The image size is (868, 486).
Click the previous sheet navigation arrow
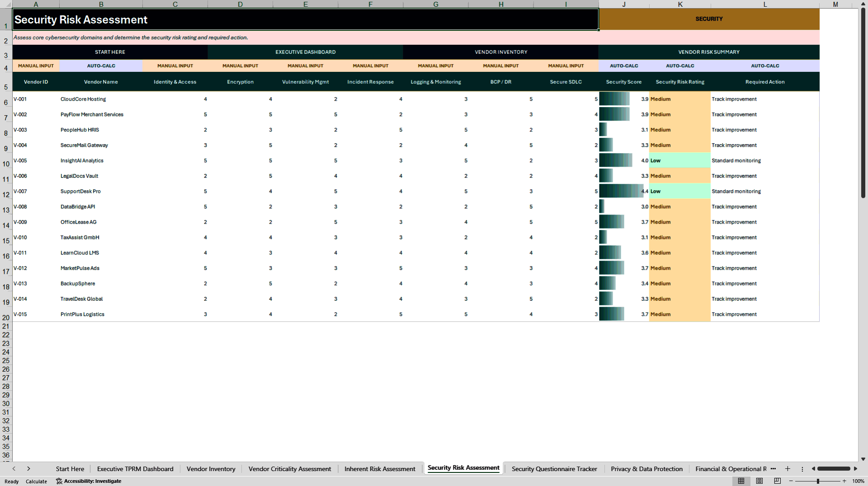click(14, 469)
